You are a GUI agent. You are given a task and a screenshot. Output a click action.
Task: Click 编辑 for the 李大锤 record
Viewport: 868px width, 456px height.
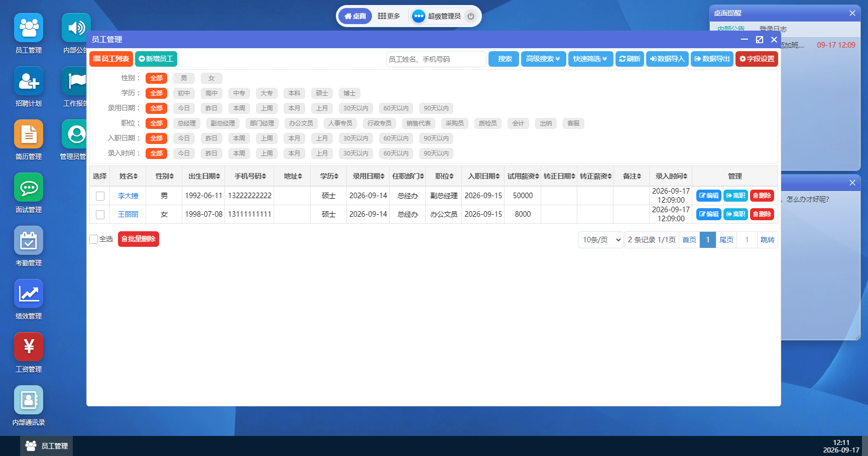[709, 196]
